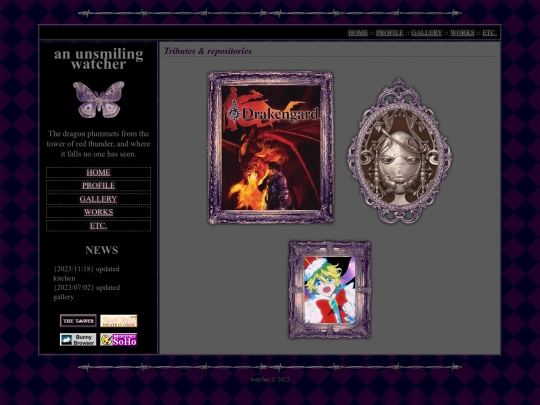Click the SoHo badge button
The width and height of the screenshot is (540, 405).
118,340
